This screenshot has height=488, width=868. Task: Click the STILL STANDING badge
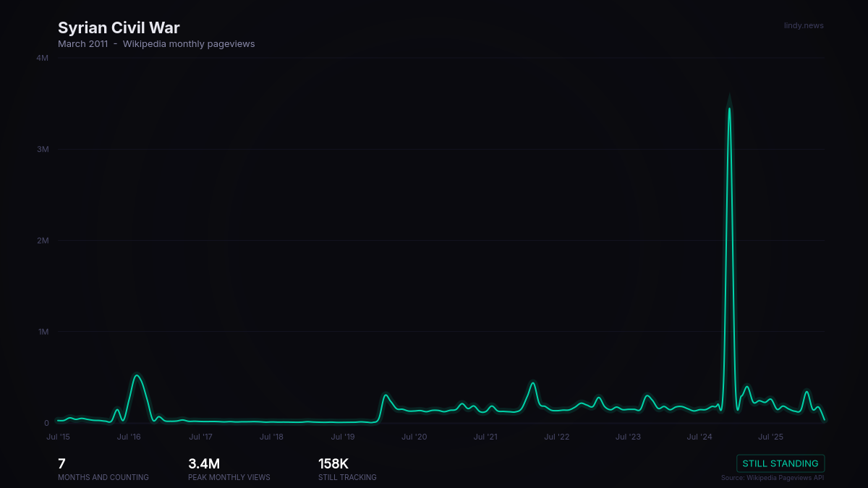[780, 463]
